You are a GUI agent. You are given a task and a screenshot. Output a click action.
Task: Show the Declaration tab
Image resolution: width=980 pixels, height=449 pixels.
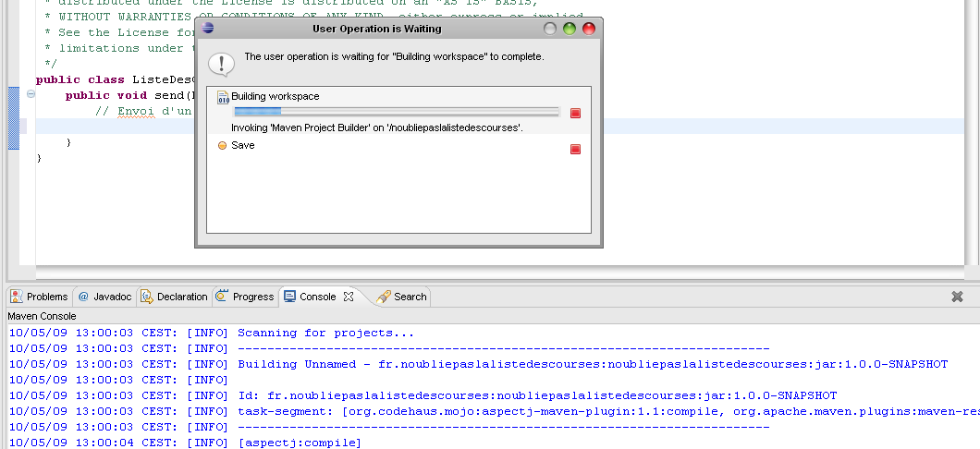(174, 297)
